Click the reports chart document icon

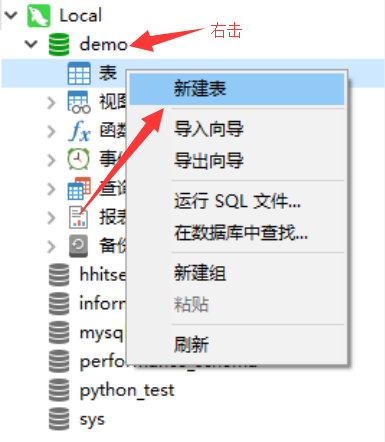[79, 217]
